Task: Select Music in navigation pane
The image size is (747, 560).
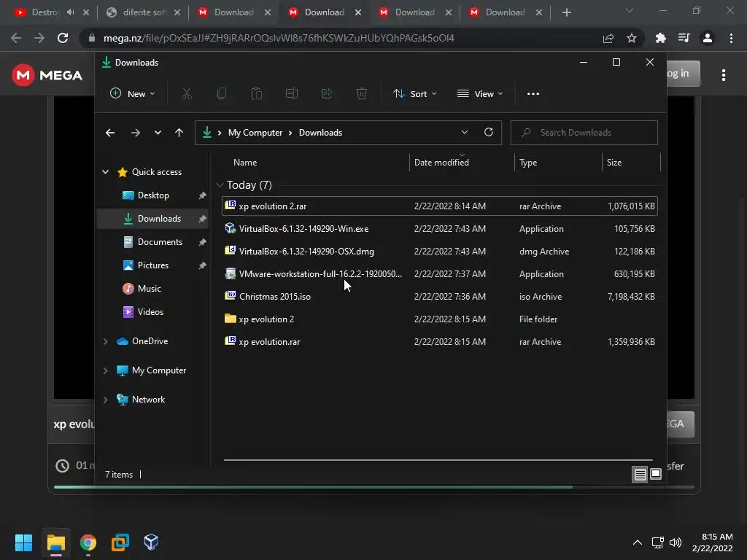Action: 153,289
